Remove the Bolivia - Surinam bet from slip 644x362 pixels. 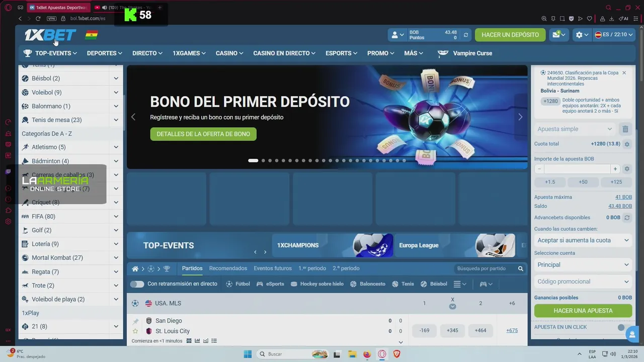click(x=624, y=73)
